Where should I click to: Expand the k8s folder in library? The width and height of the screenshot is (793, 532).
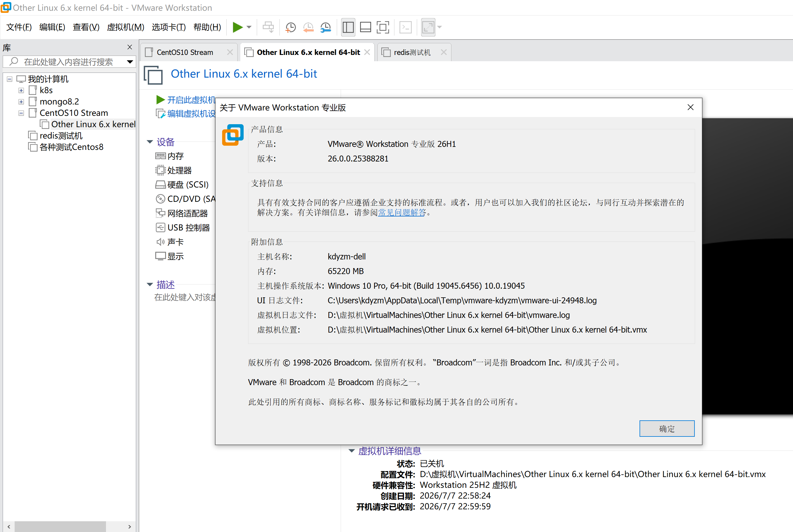coord(21,90)
